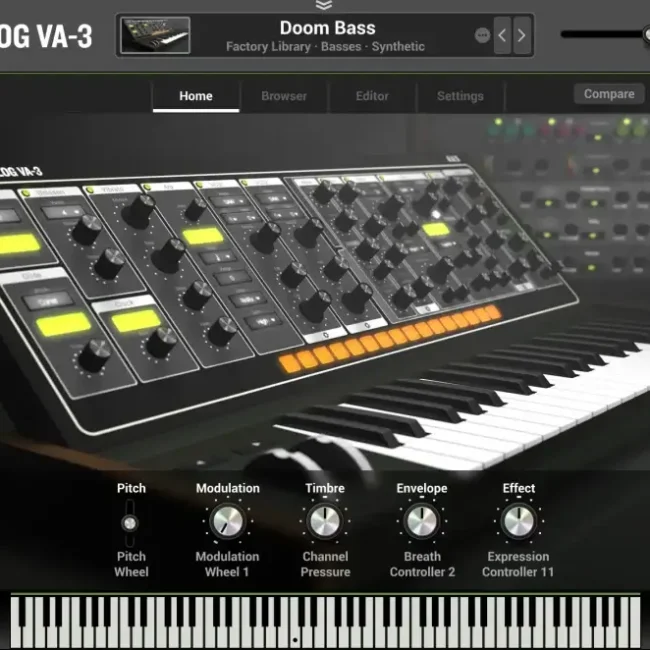Screen dimensions: 650x650
Task: Click the Expression Controller 11 assignment label
Action: click(x=518, y=564)
